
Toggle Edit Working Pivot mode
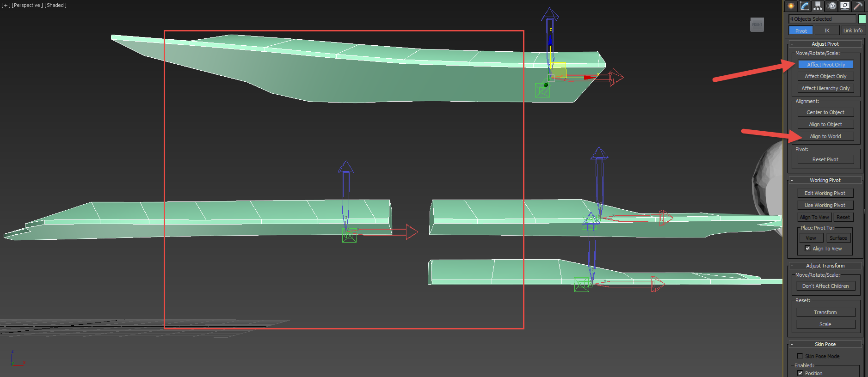pos(825,193)
